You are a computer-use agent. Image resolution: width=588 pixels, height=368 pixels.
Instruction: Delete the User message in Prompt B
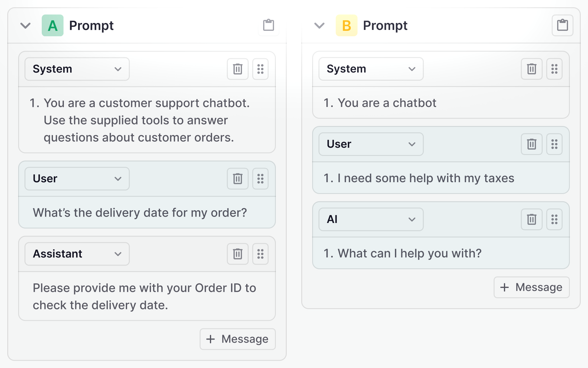[x=532, y=144]
